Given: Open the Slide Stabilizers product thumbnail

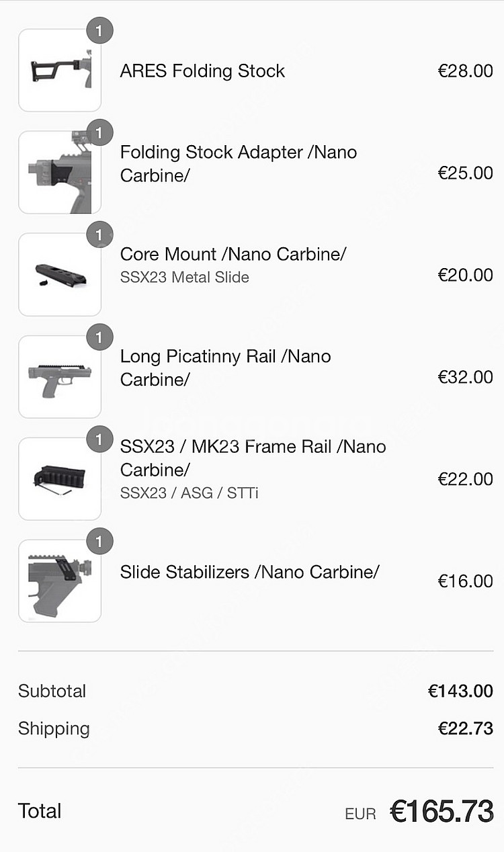Looking at the screenshot, I should point(60,581).
